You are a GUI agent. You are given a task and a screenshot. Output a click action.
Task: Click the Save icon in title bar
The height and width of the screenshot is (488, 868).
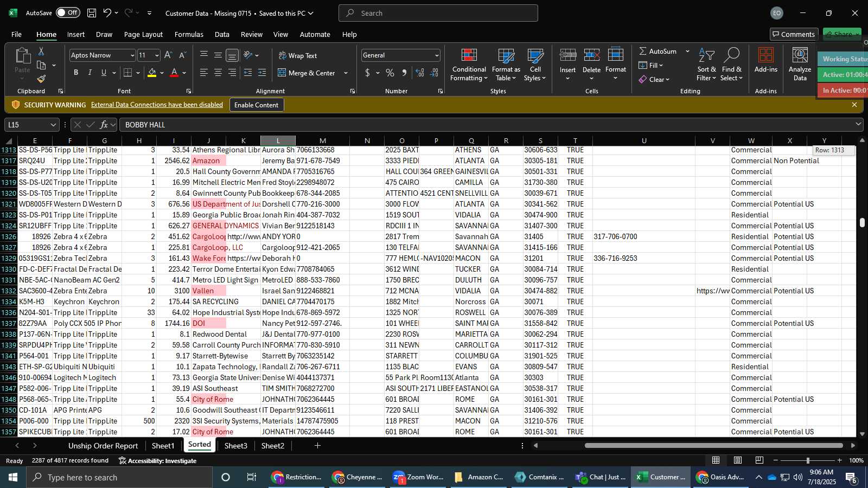[92, 13]
